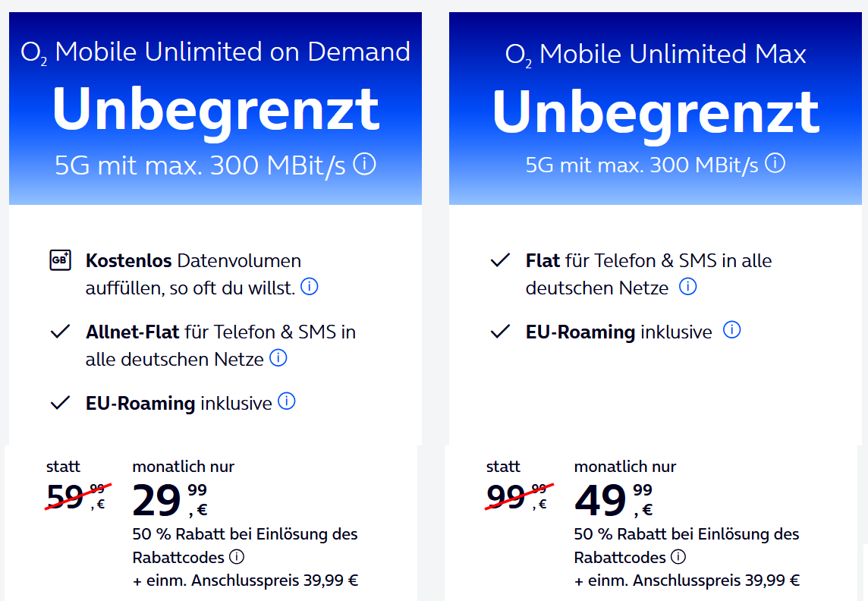The height and width of the screenshot is (601, 868).
Task: Open info next to Allnet-Flat
Action: point(278,357)
